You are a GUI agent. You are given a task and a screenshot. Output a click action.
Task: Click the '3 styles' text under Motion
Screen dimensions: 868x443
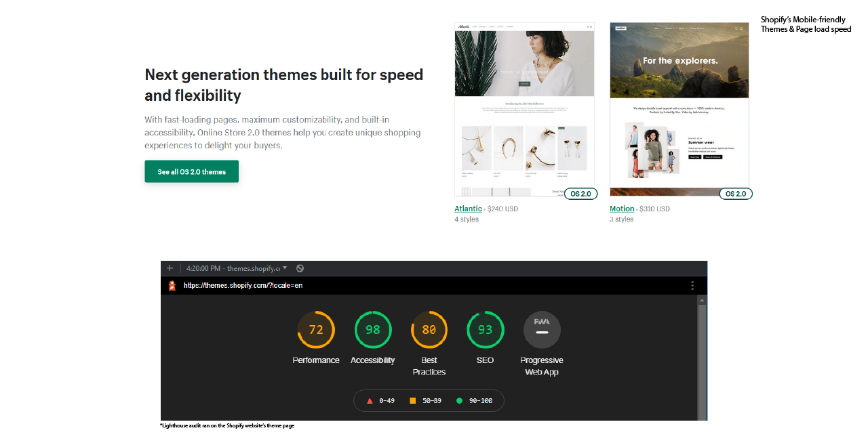[622, 219]
